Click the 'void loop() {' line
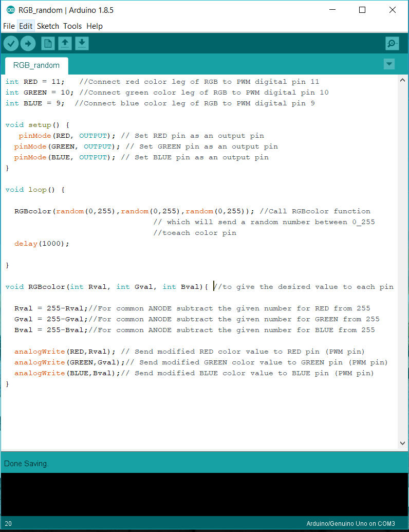Viewport: 409px width, 532px height. (35, 190)
